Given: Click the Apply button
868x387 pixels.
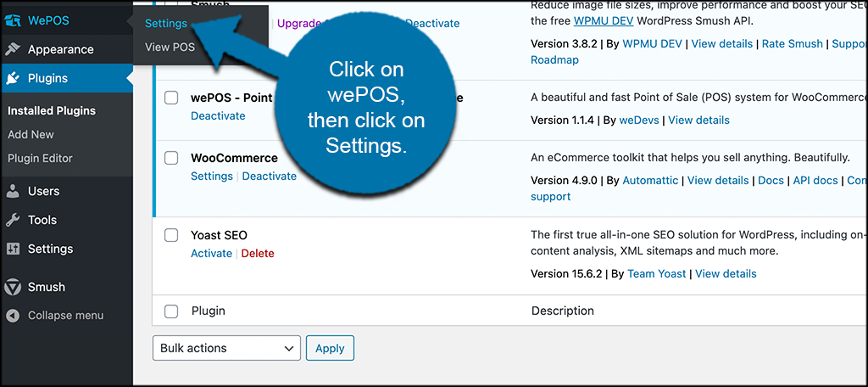Looking at the screenshot, I should coord(330,348).
